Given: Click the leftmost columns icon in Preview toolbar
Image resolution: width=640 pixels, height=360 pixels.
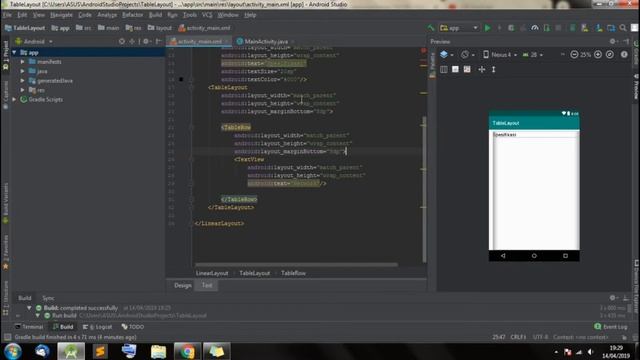Looking at the screenshot, I should [444, 69].
